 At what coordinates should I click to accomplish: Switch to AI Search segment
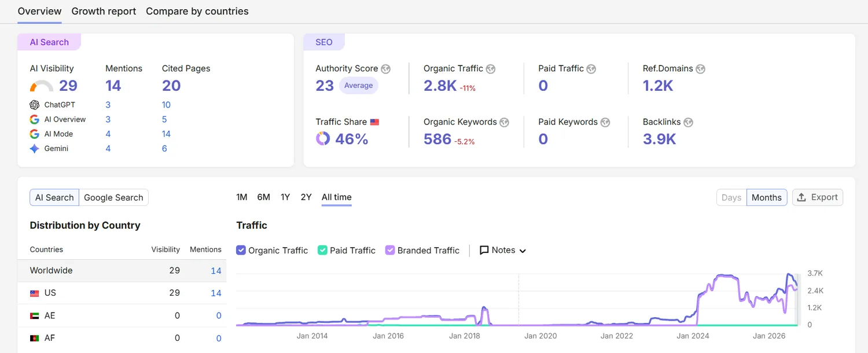coord(54,197)
